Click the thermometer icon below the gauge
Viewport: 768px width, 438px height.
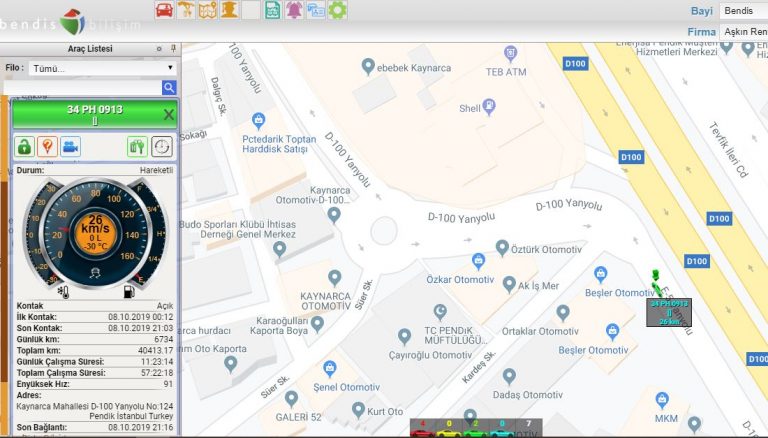[x=64, y=292]
